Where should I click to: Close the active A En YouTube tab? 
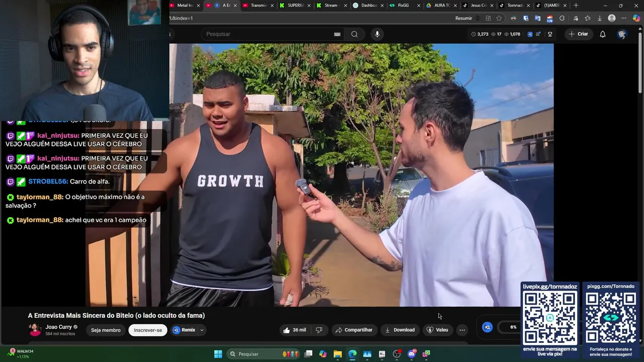coord(235,6)
